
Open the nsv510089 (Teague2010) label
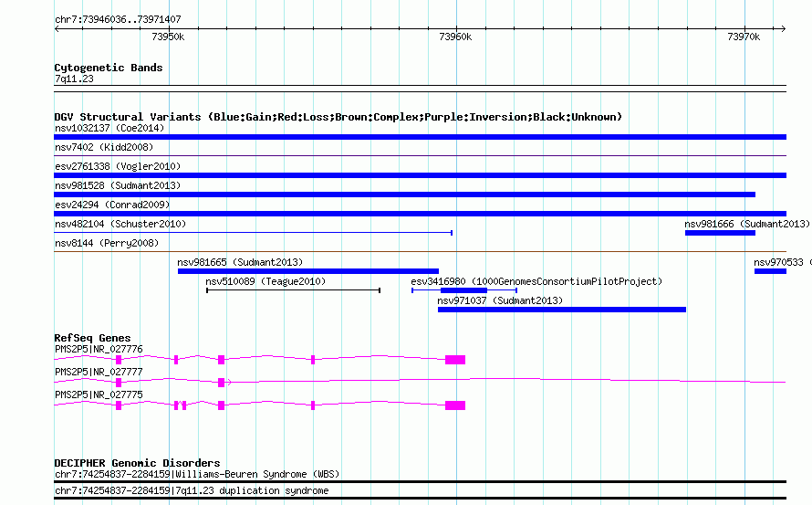(265, 281)
